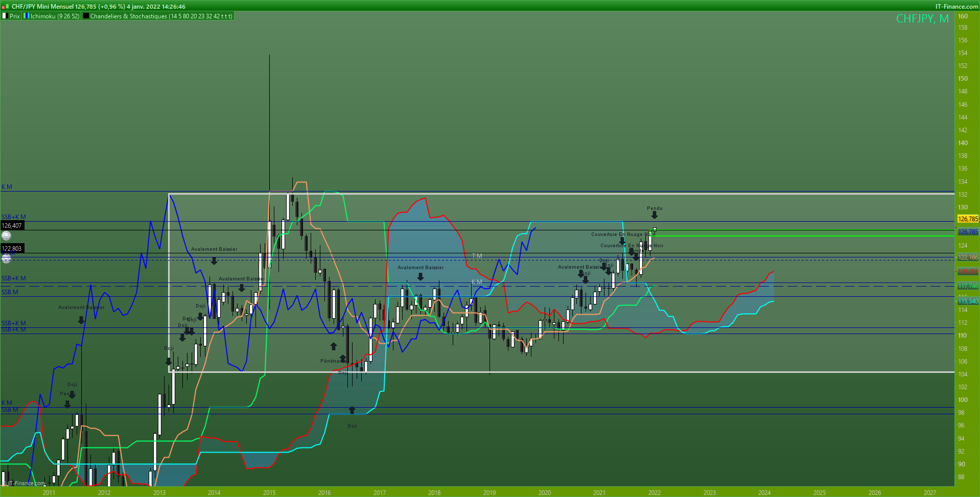Click the red 119,956 price tag
The width and height of the screenshot is (980, 497).
tap(968, 272)
